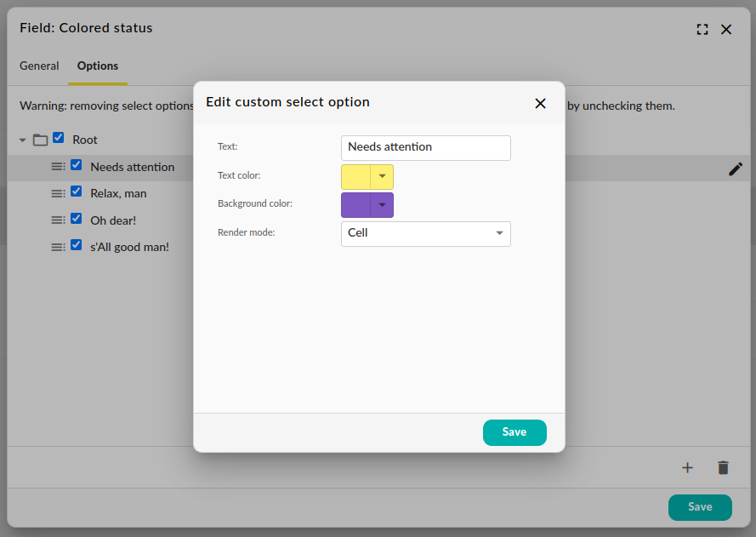Click drag handle icon beside Relax, man

pos(58,193)
